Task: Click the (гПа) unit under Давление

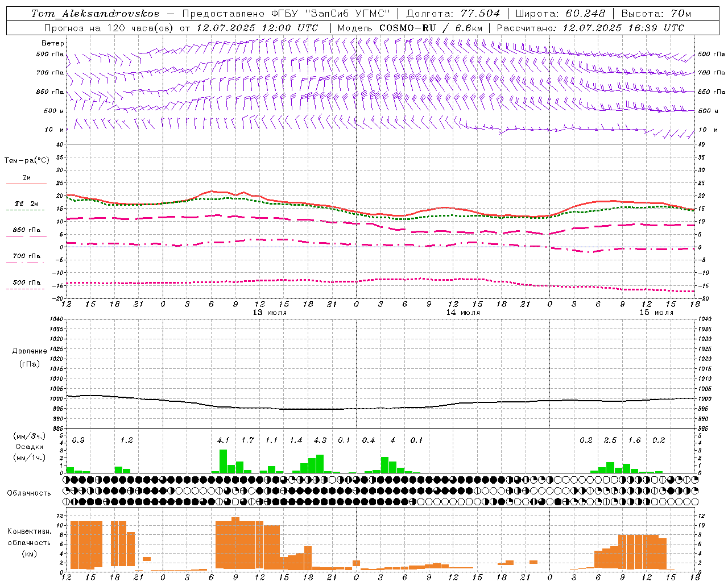Action: coord(30,364)
